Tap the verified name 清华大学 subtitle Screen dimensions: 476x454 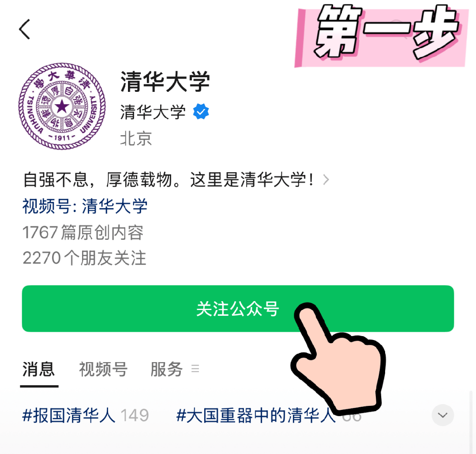point(153,112)
